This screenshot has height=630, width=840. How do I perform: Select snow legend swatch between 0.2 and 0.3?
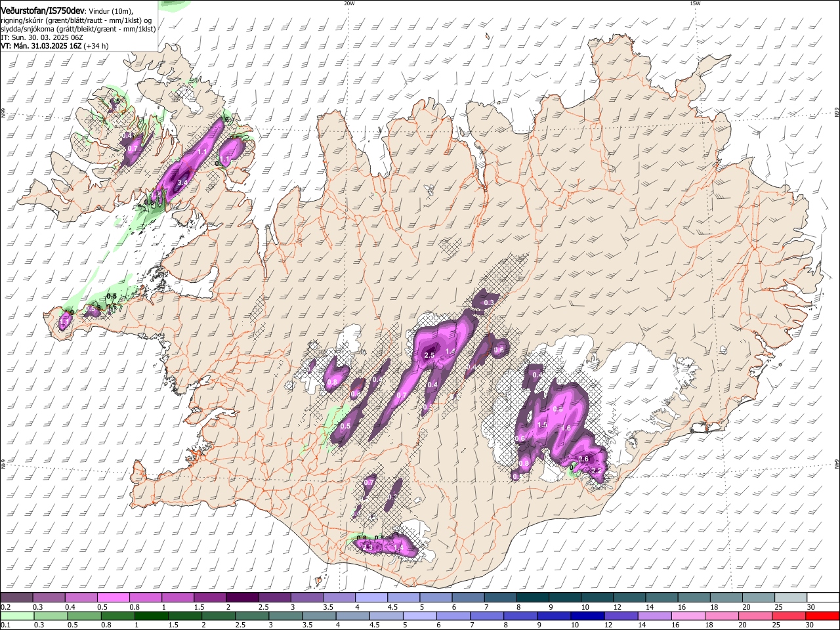click(x=16, y=598)
